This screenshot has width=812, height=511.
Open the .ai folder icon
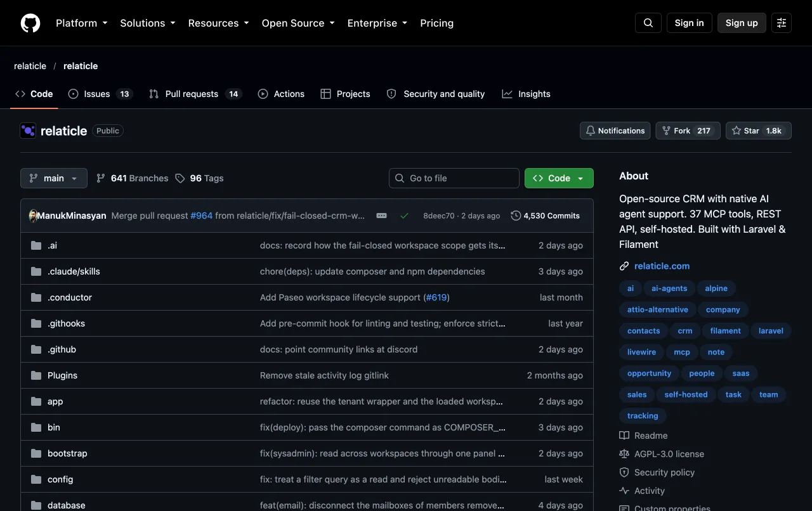coord(36,245)
